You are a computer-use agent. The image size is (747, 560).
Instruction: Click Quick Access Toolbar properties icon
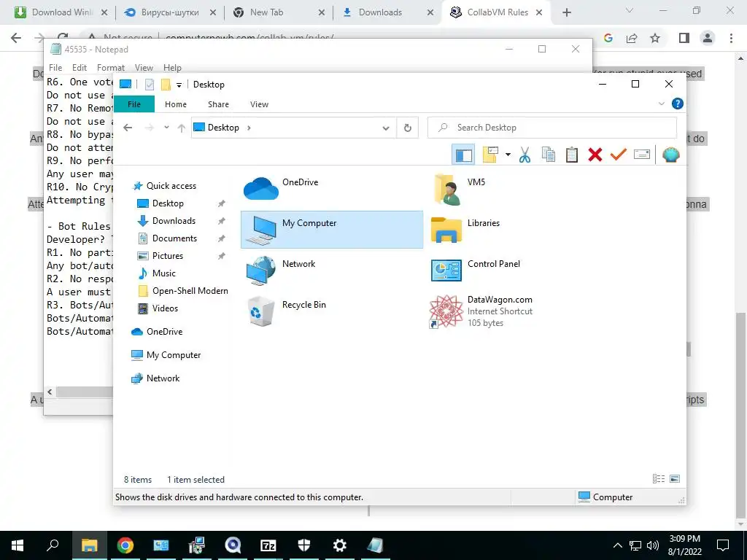[x=150, y=85]
